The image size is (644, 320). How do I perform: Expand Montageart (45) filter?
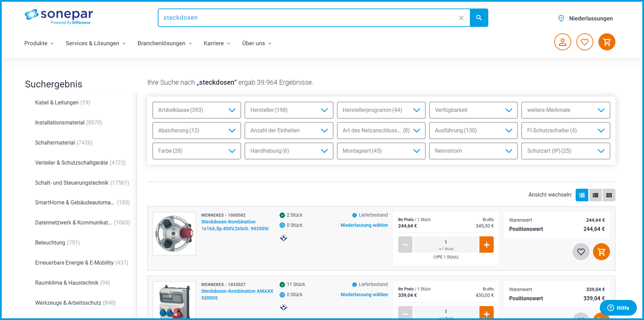381,151
